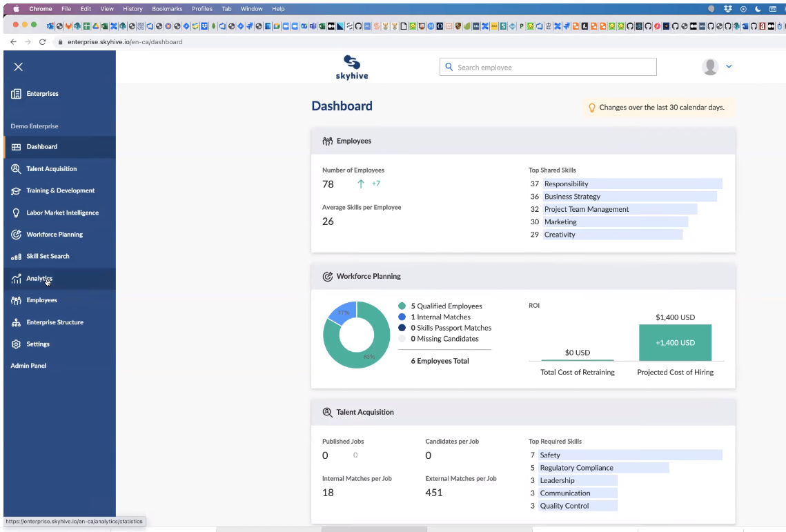
Task: Open the Enterprise Structure hierarchy icon
Action: [16, 322]
